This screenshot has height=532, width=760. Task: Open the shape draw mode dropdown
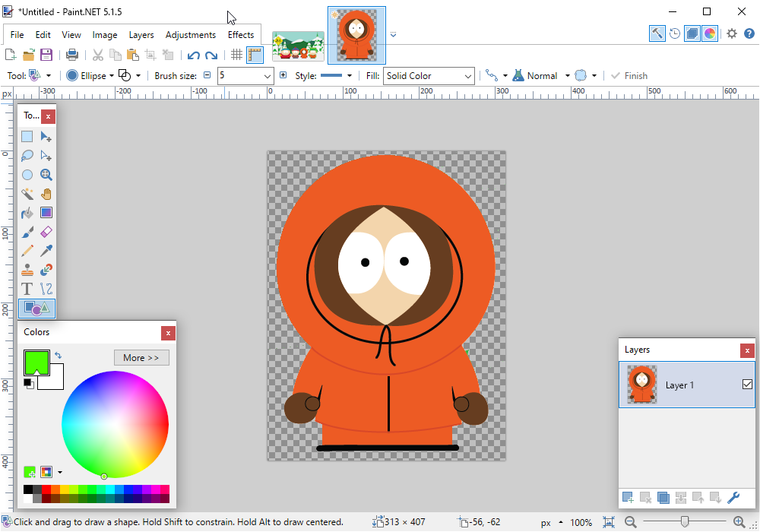click(x=130, y=75)
